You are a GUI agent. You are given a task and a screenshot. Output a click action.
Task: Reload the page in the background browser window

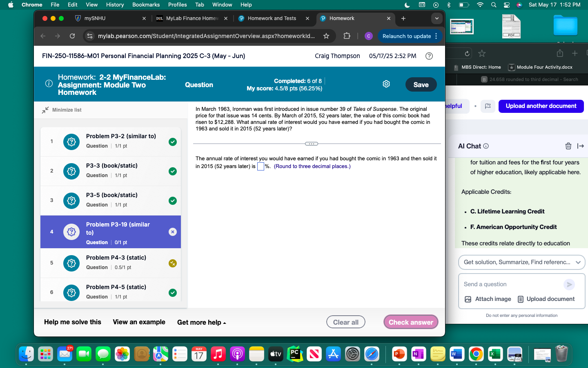(x=467, y=54)
